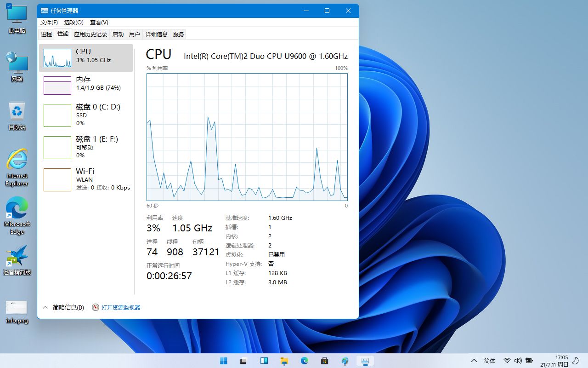The image size is (588, 368).
Task: Click the battery tray icon
Action: point(529,361)
